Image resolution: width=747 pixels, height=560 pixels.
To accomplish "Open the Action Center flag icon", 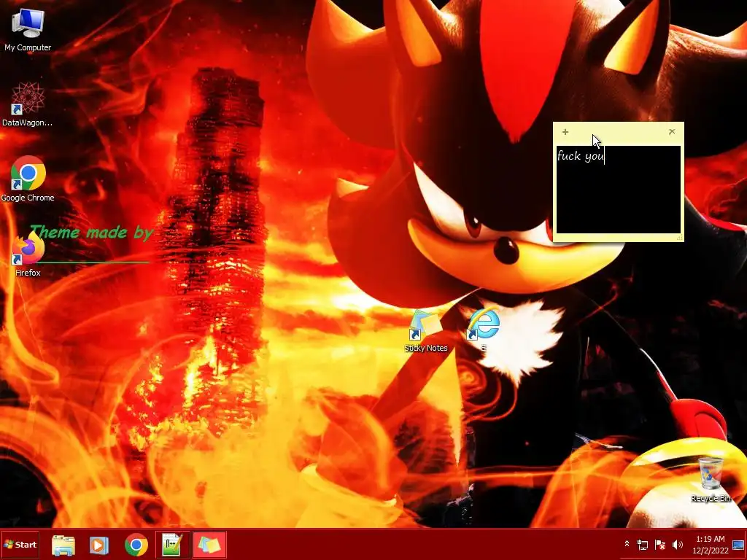I will coord(659,544).
